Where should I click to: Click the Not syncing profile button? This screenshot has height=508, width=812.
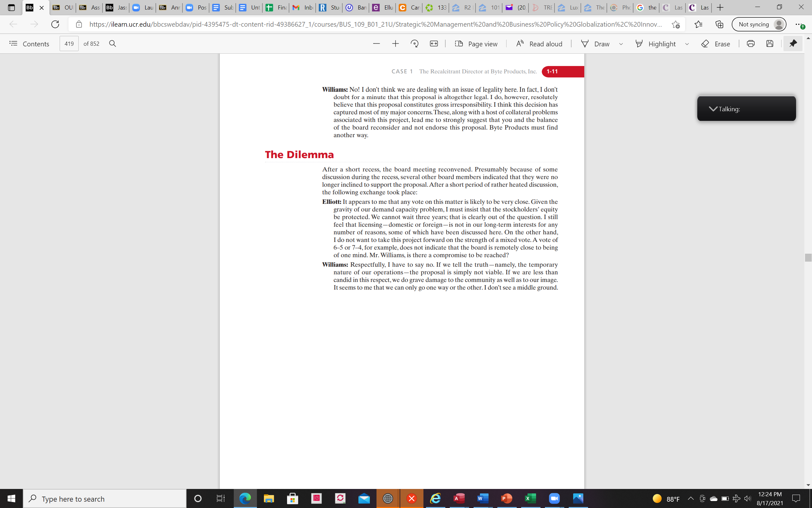[x=759, y=24]
